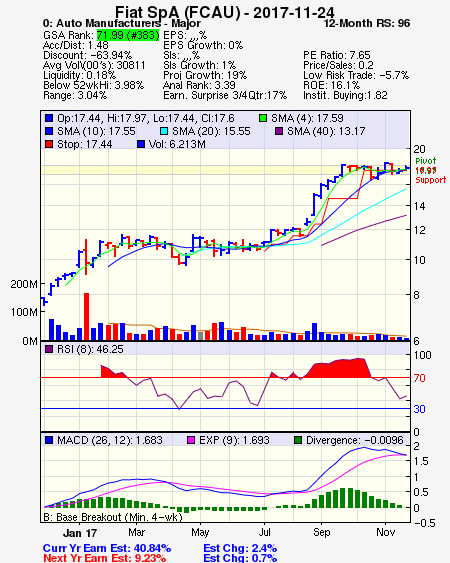Click the Below 52wkHi: 3.98% text
This screenshot has width=450, height=563.
pos(93,85)
